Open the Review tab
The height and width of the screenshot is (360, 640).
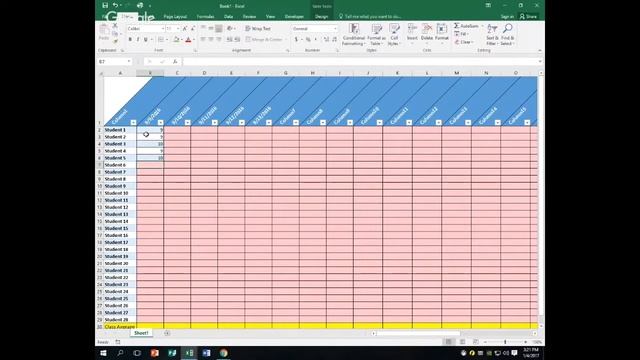tap(249, 17)
